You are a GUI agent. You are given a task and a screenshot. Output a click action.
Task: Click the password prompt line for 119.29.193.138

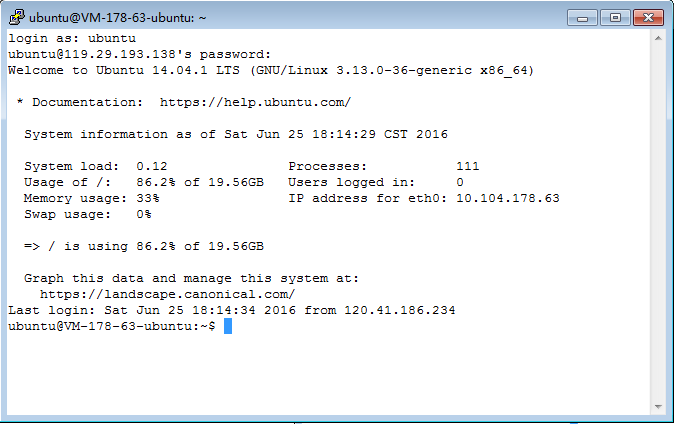(140, 54)
